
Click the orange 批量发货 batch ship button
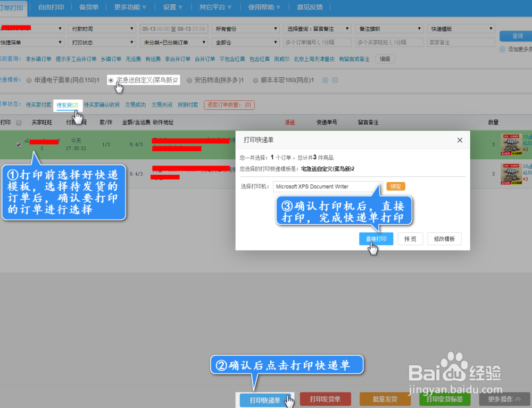[385, 398]
